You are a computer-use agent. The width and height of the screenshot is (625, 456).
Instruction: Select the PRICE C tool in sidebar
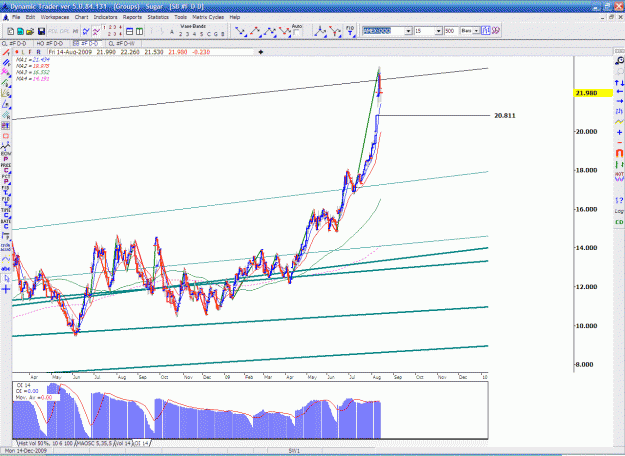6,168
